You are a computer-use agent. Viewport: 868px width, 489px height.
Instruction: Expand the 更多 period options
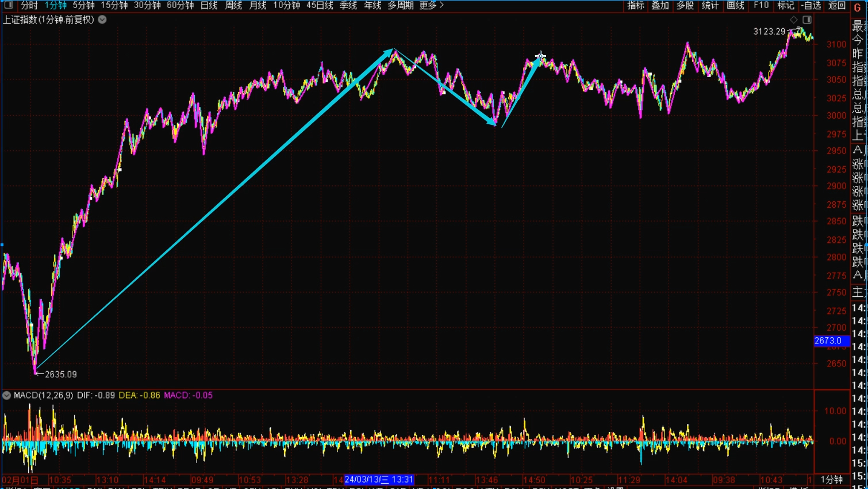pos(432,5)
